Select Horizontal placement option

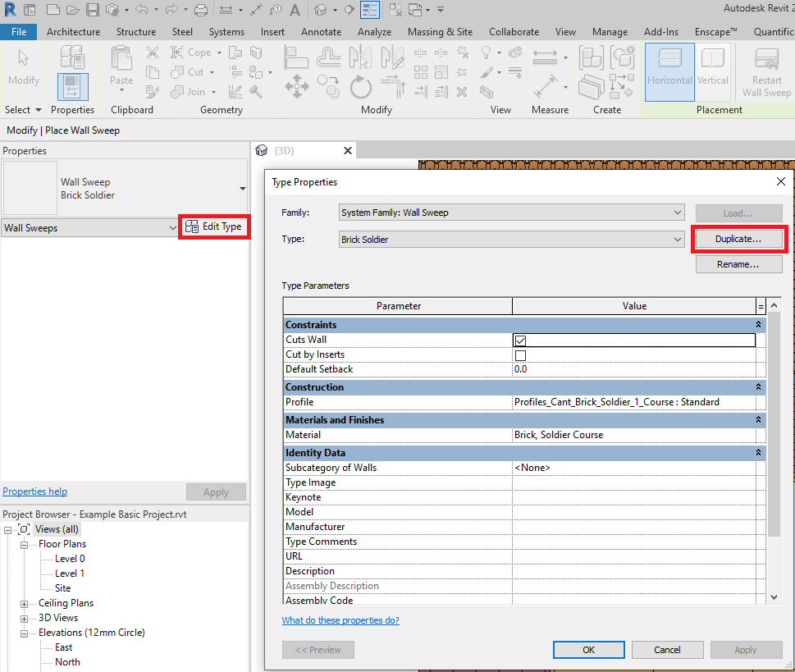(x=669, y=71)
